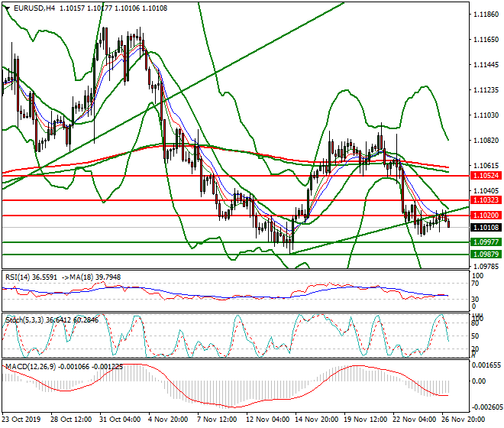Click the 7 Nov 12:00 time label
This screenshot has width=504, height=428.
pos(217,420)
